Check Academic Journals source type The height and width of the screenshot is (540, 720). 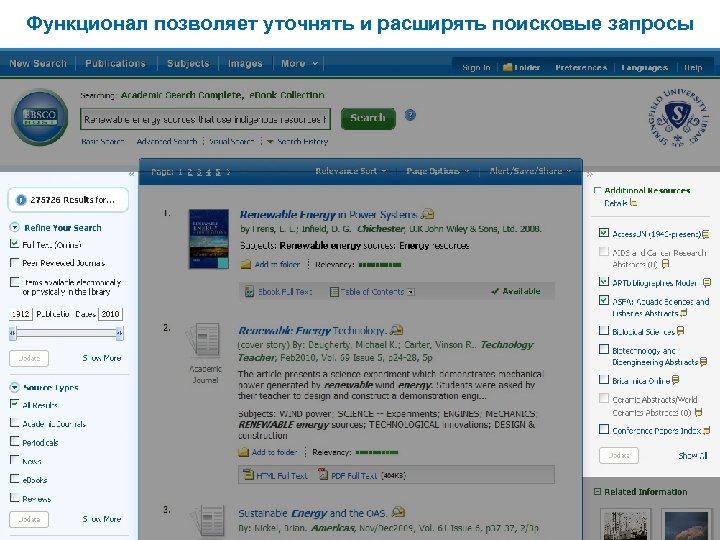point(15,422)
